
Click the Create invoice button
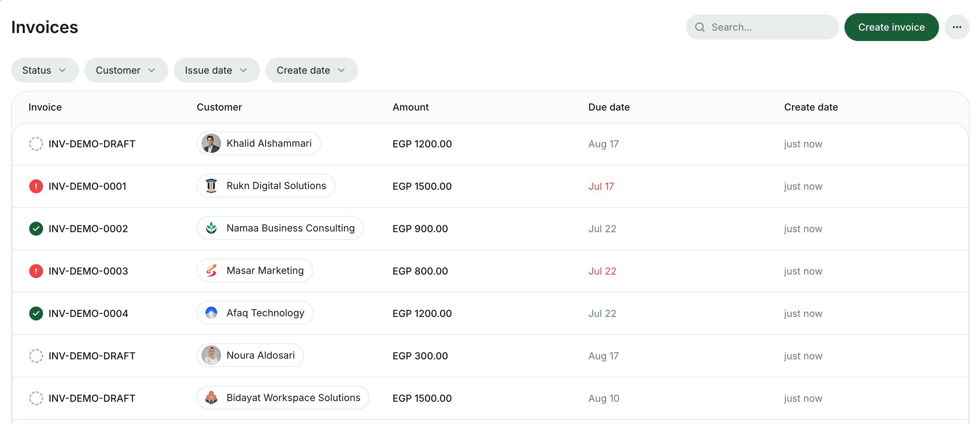(x=891, y=27)
